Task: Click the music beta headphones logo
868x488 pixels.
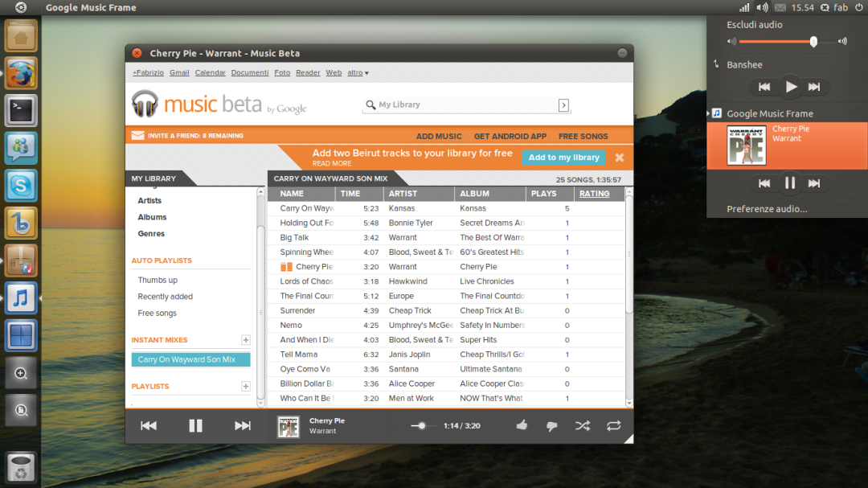Action: 145,104
